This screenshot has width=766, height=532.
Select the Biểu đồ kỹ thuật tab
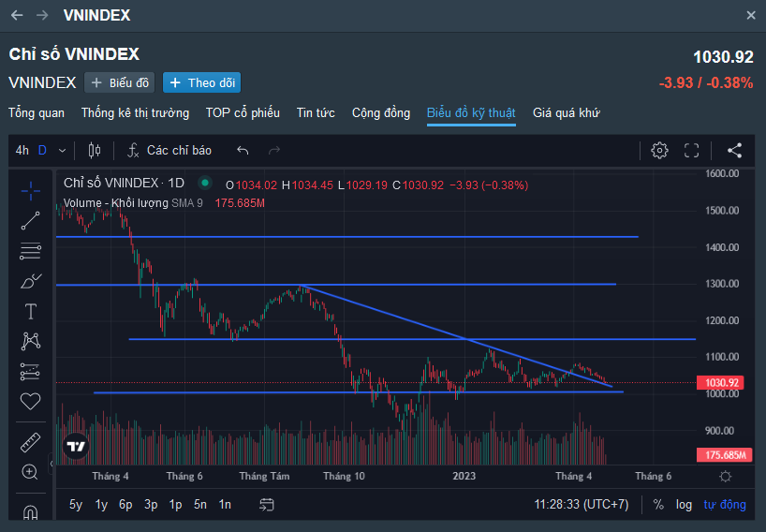(471, 112)
